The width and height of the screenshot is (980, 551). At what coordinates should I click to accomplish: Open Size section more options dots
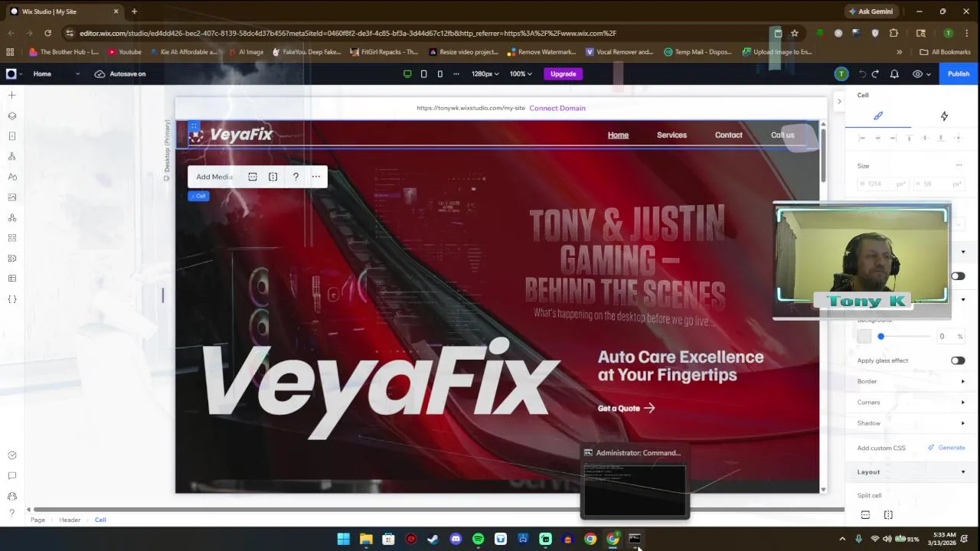[959, 165]
